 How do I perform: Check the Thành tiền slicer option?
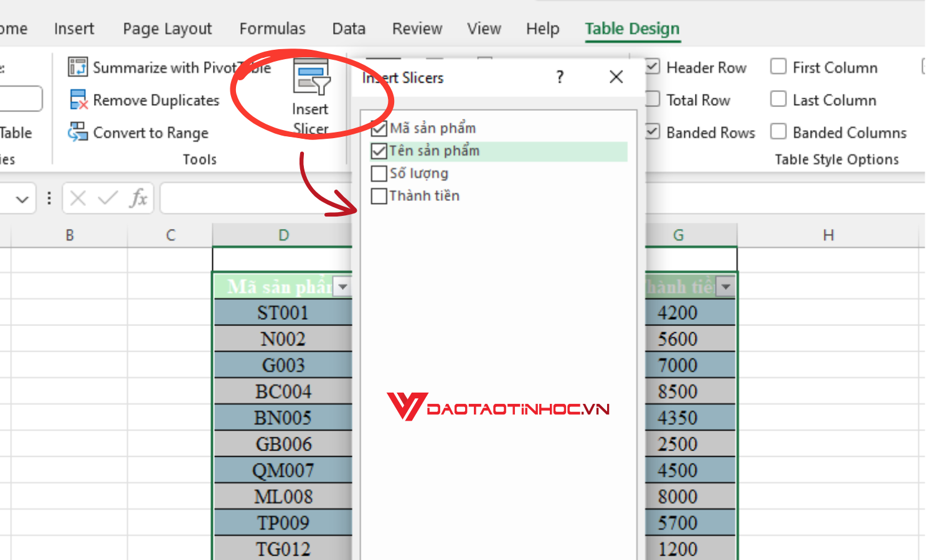(x=379, y=196)
